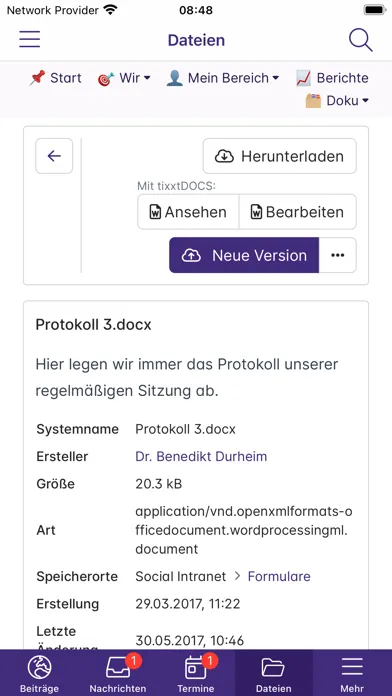Screen dimensions: 392x696
Task: Expand the Mein Bereich dropdown
Action: [223, 78]
